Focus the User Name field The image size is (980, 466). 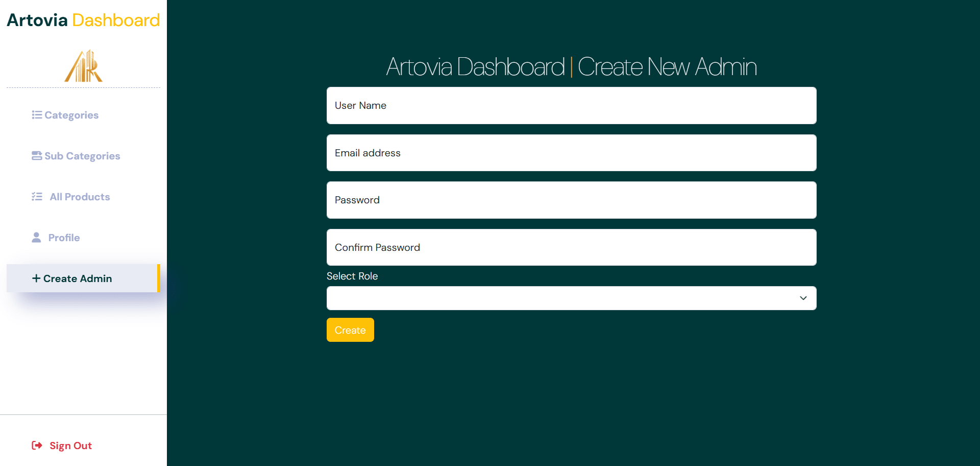click(571, 106)
